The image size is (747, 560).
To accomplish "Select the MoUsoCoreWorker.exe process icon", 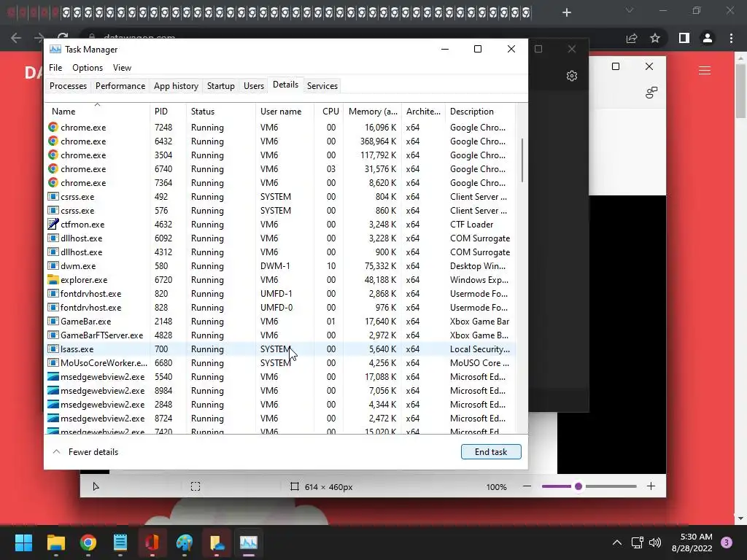I will click(x=53, y=362).
